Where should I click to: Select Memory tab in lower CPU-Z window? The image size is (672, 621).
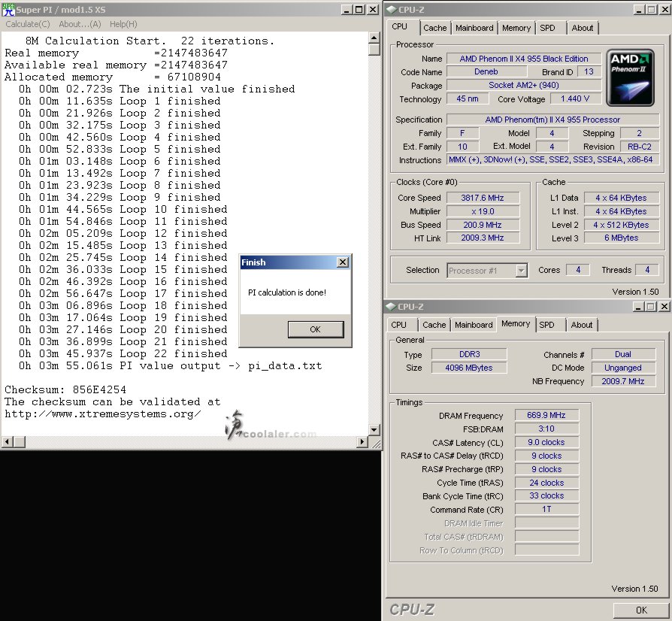[x=516, y=323]
